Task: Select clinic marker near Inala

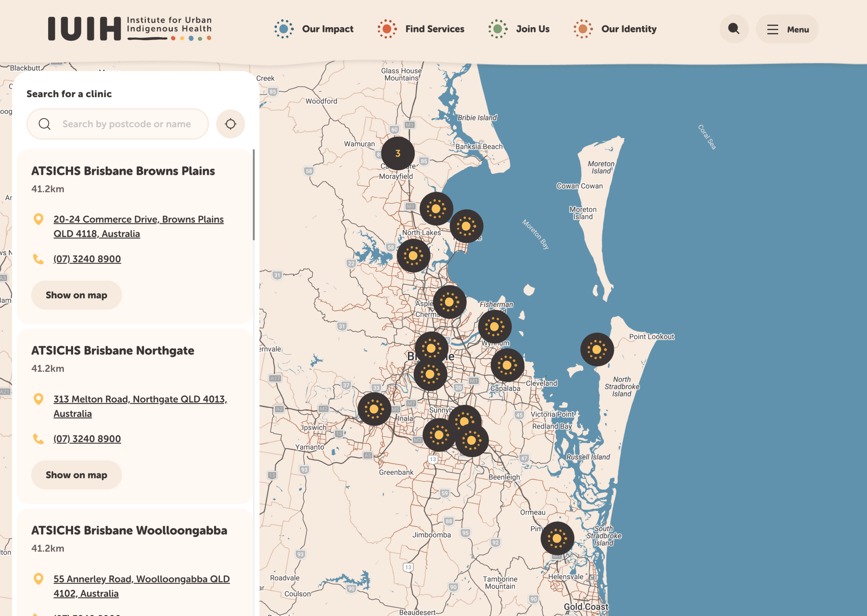Action: coord(439,435)
